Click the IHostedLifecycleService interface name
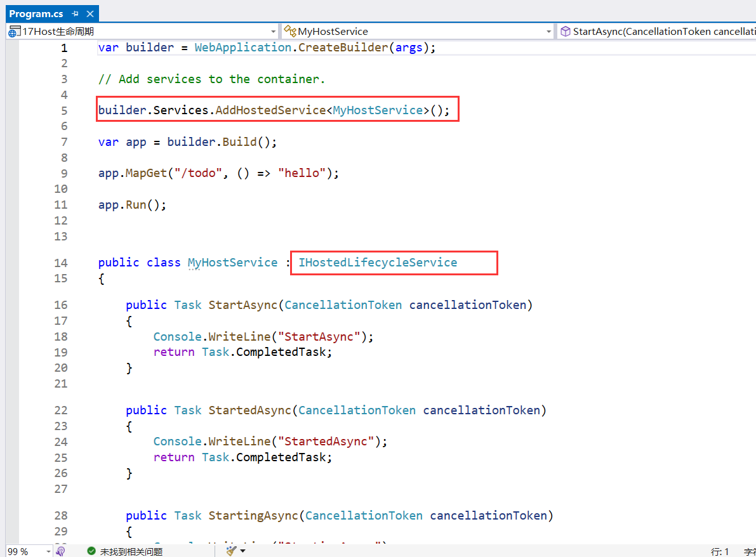This screenshot has height=557, width=756. tap(378, 263)
